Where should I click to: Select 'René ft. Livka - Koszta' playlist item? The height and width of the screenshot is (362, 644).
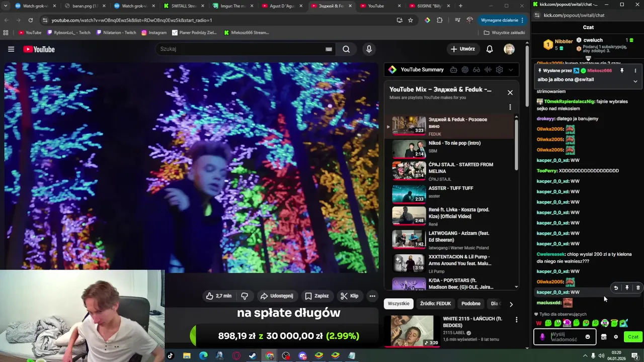click(450, 216)
